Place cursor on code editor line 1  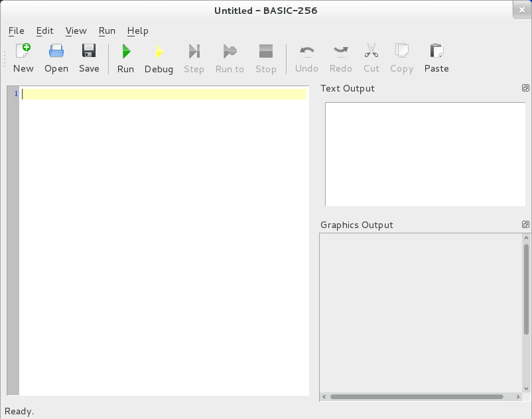click(164, 94)
